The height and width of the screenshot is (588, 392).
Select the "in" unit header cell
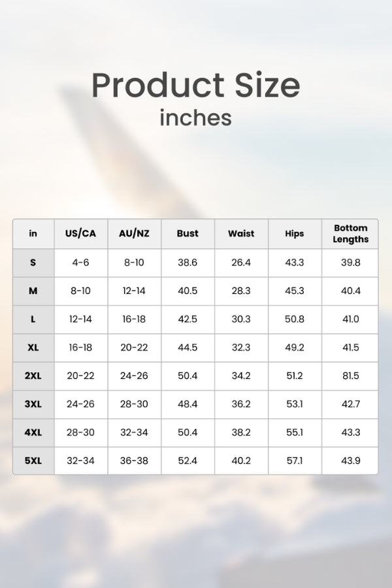(33, 233)
